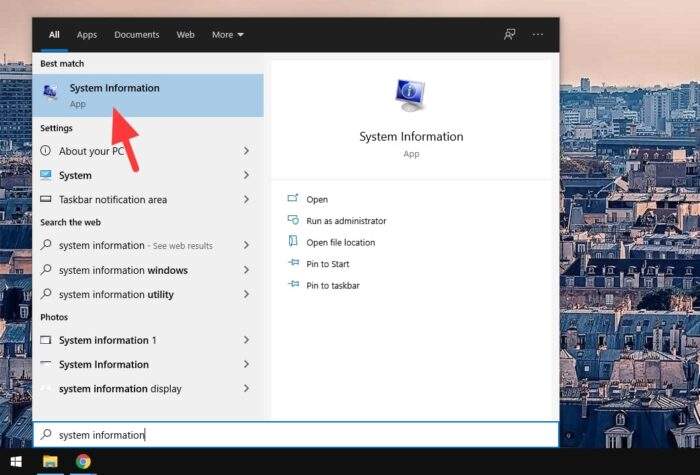Expand the system information display arrow
Viewport: 700px width, 475px height.
(x=246, y=388)
